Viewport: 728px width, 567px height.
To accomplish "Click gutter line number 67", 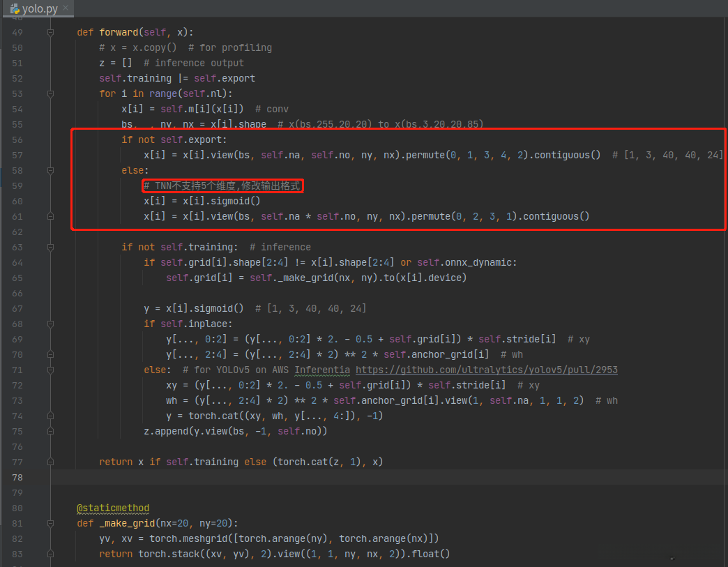I will tap(17, 308).
